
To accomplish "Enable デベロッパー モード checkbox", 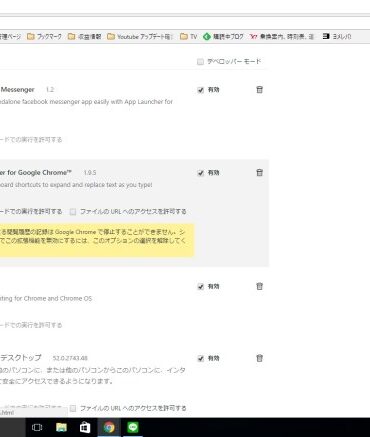I will click(x=200, y=62).
